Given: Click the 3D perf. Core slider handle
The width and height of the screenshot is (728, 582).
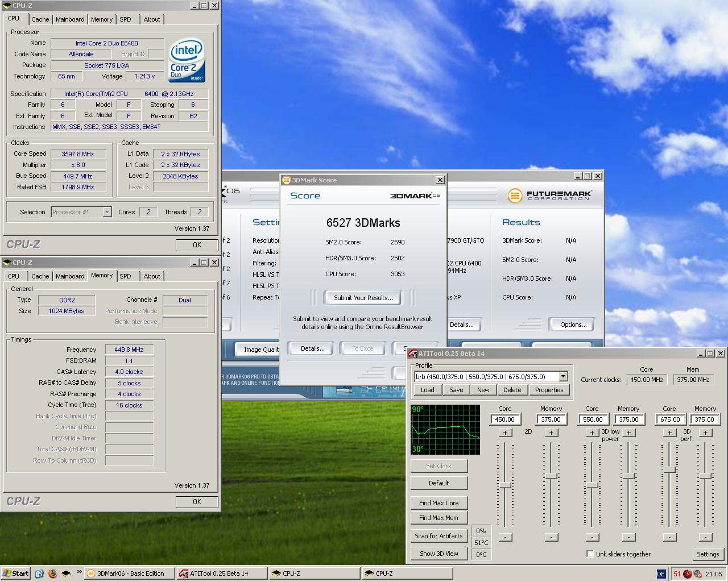Looking at the screenshot, I should pos(669,469).
